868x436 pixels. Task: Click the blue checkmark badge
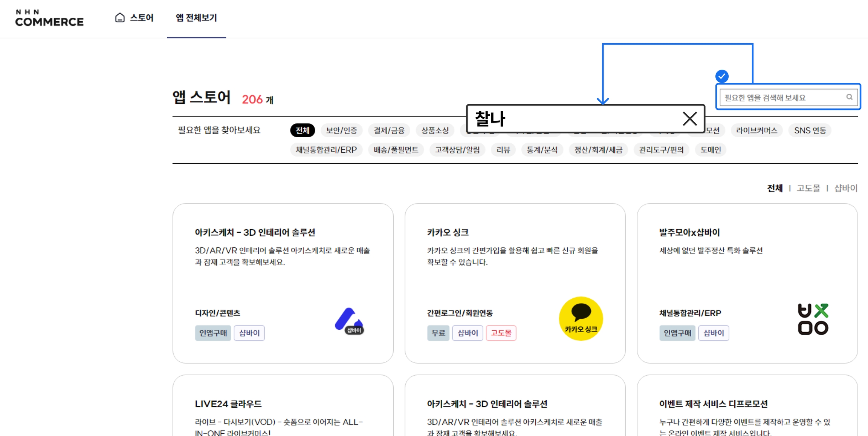pos(721,76)
